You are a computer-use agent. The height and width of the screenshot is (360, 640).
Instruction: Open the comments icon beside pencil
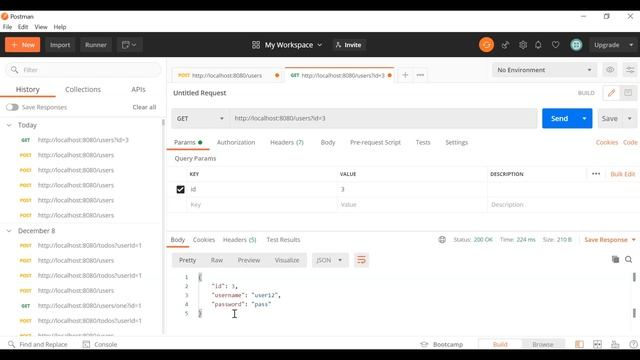(628, 93)
